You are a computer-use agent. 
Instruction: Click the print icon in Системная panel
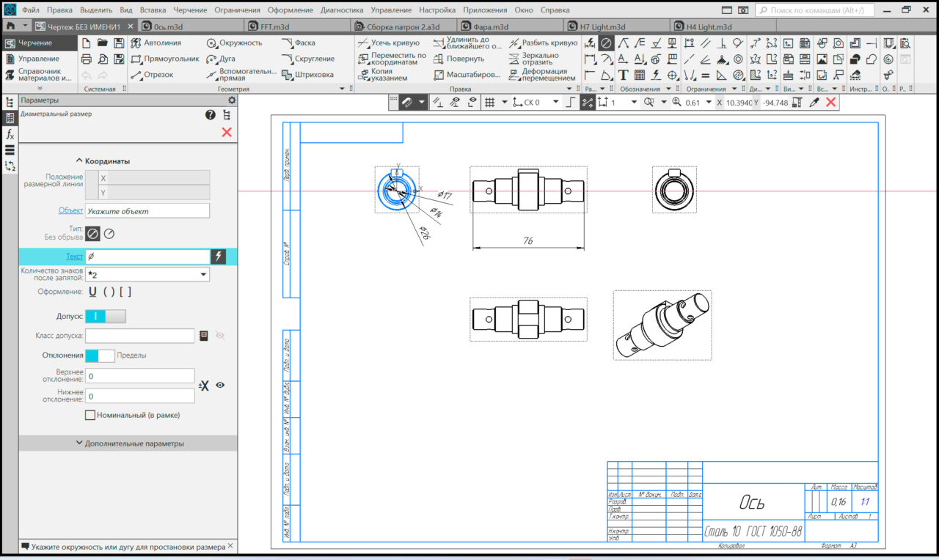tap(87, 59)
